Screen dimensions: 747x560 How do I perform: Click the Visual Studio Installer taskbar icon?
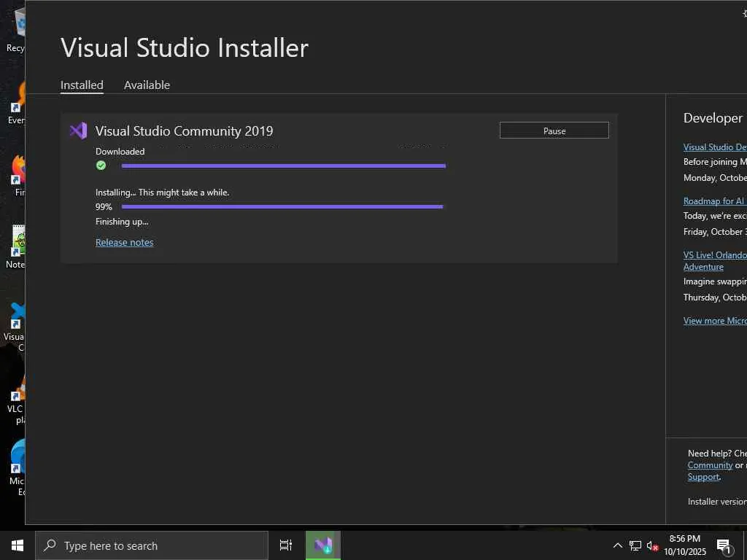[323, 545]
